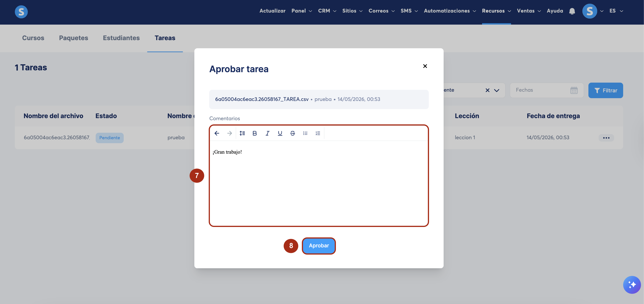644x304 pixels.
Task: Toggle strikethrough formatting in comments toolbar
Action: (293, 133)
